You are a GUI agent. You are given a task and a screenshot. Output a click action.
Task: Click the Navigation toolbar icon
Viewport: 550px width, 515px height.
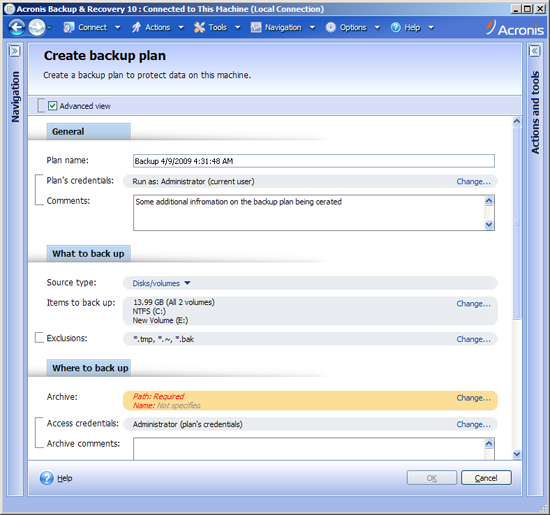(x=256, y=27)
